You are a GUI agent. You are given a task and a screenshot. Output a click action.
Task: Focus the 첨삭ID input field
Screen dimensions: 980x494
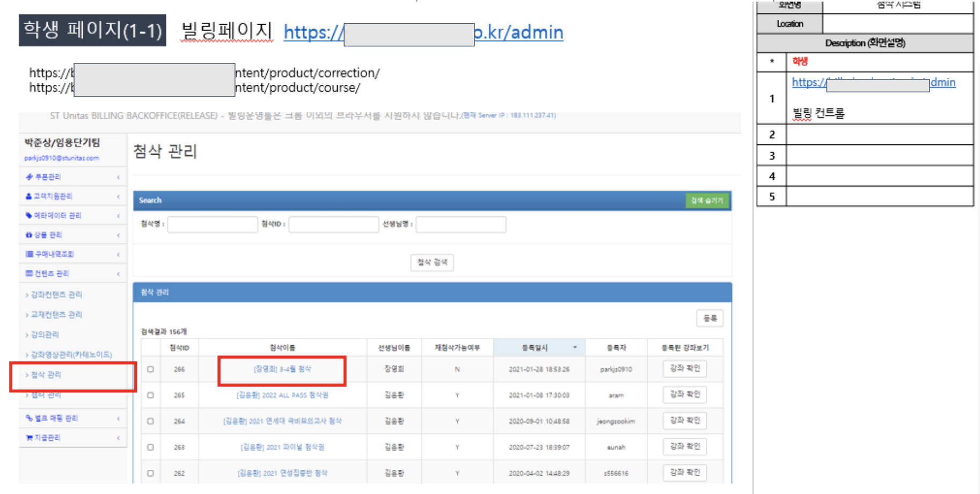coord(333,224)
